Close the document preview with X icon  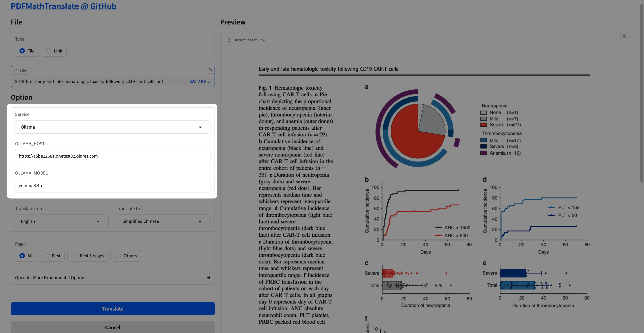[x=624, y=36]
